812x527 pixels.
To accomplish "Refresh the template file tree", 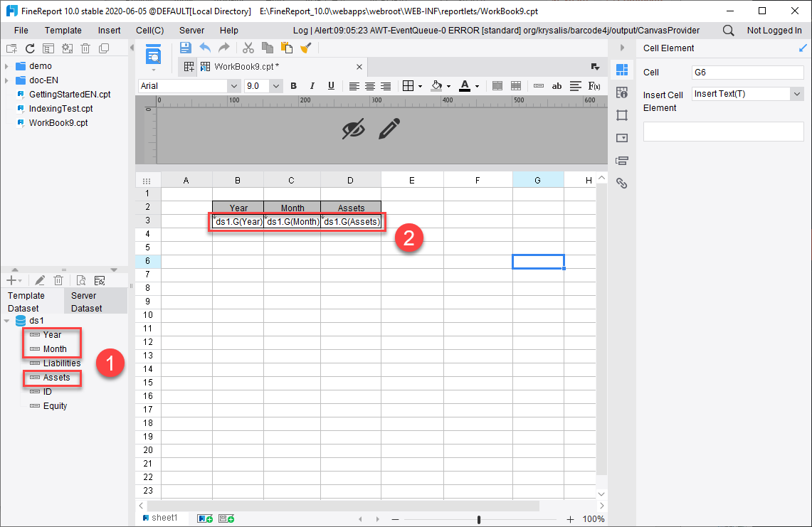I will tap(30, 48).
